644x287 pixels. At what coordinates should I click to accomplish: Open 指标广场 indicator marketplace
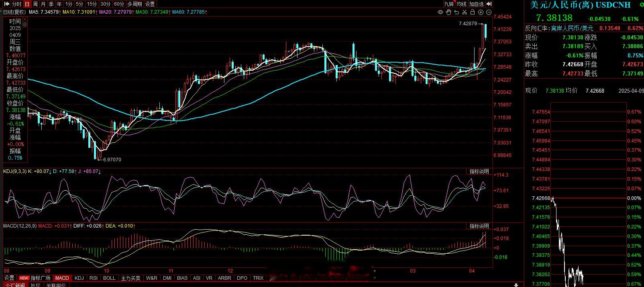tap(35, 278)
